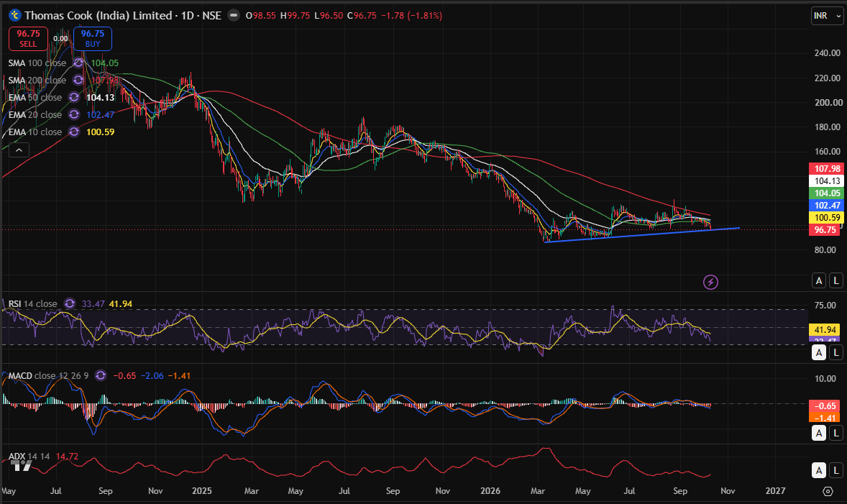The height and width of the screenshot is (504, 847).
Task: Toggle log scale L on RSI pane
Action: click(836, 352)
